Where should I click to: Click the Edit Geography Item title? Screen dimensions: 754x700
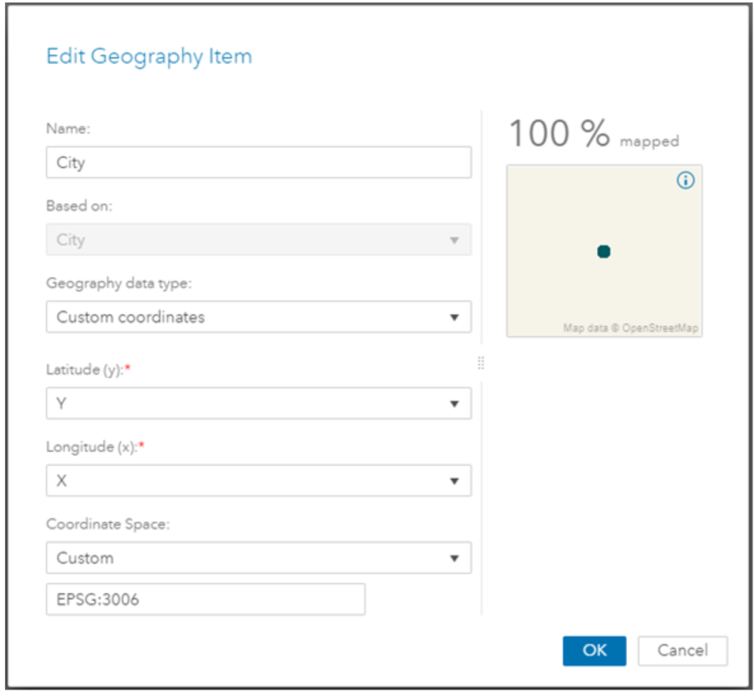tap(149, 57)
